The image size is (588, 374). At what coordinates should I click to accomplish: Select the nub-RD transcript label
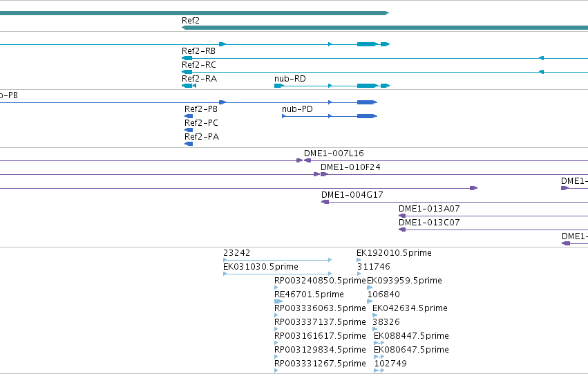coord(290,79)
